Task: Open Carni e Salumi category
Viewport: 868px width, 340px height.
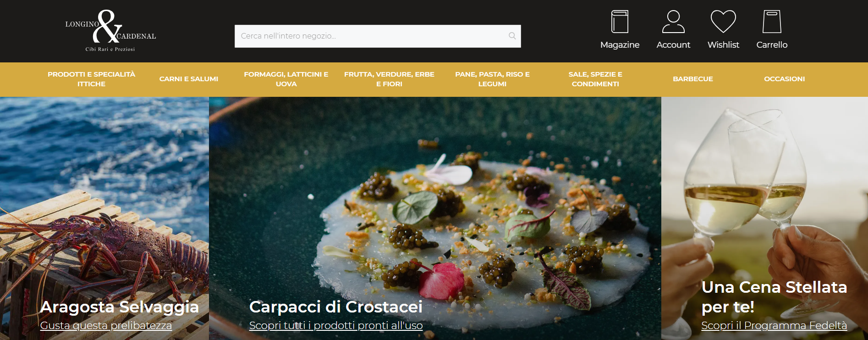Action: tap(189, 79)
